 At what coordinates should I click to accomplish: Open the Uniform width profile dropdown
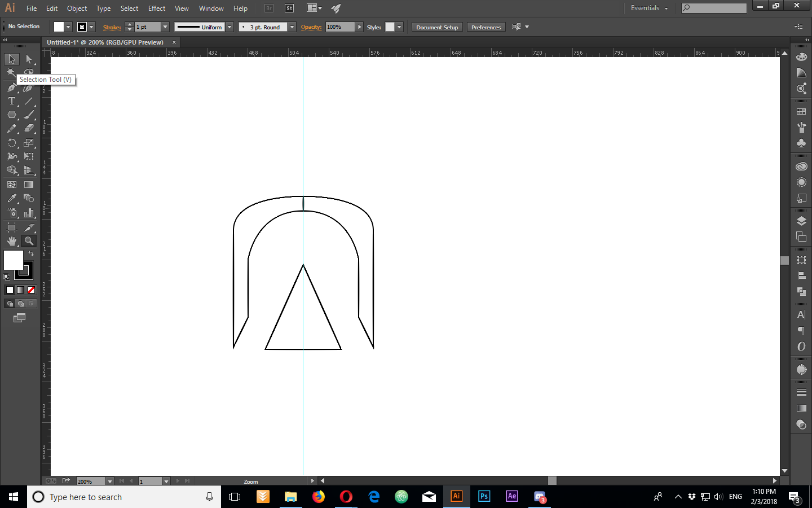[230, 27]
